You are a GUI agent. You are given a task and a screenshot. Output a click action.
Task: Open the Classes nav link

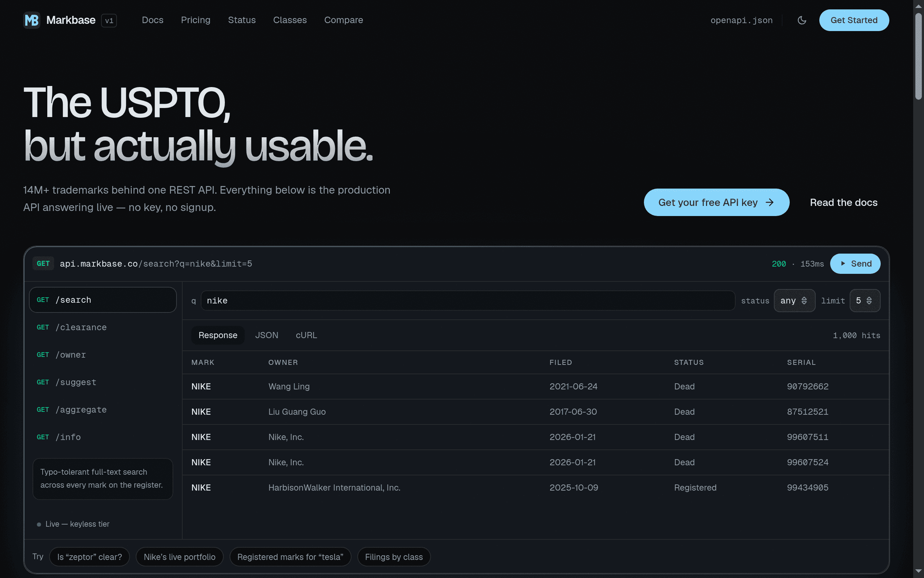point(290,20)
